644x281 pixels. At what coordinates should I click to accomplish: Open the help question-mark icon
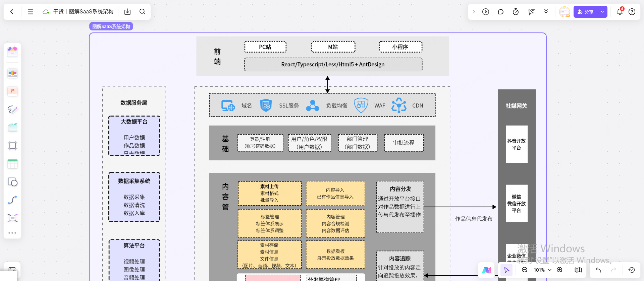pos(632,12)
